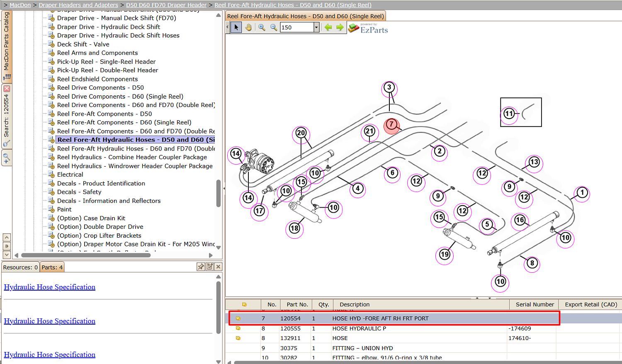The height and width of the screenshot is (364, 622).
Task: Select callout 20 on the diagram
Action: click(x=301, y=133)
